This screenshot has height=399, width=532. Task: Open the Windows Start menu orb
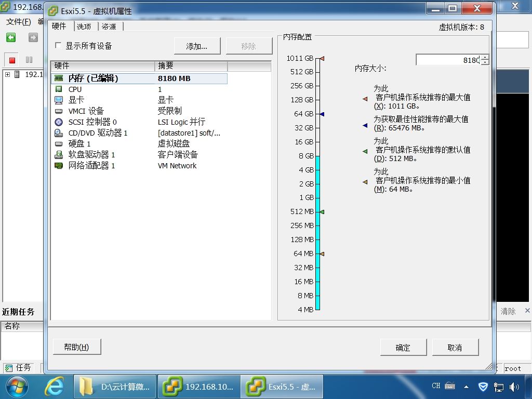coord(16,387)
